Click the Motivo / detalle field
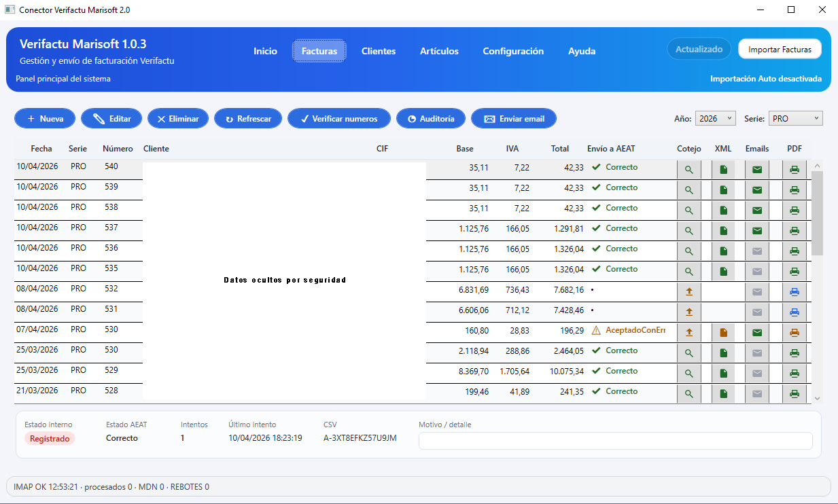This screenshot has width=838, height=504. click(x=615, y=441)
